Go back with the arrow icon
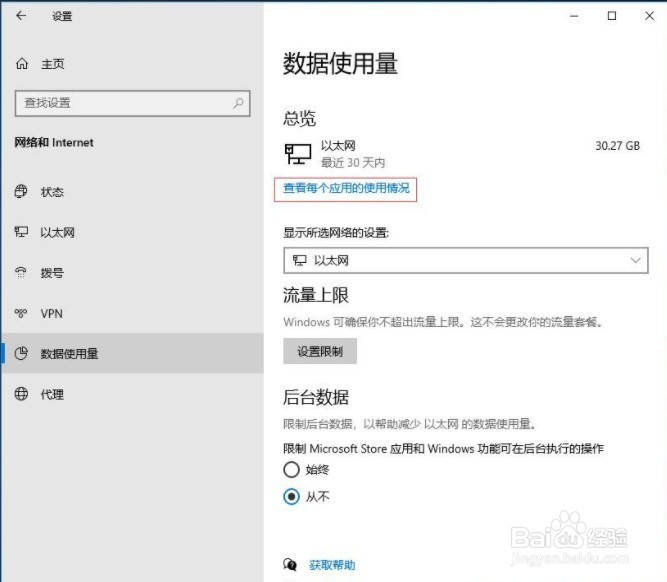 pyautogui.click(x=21, y=16)
